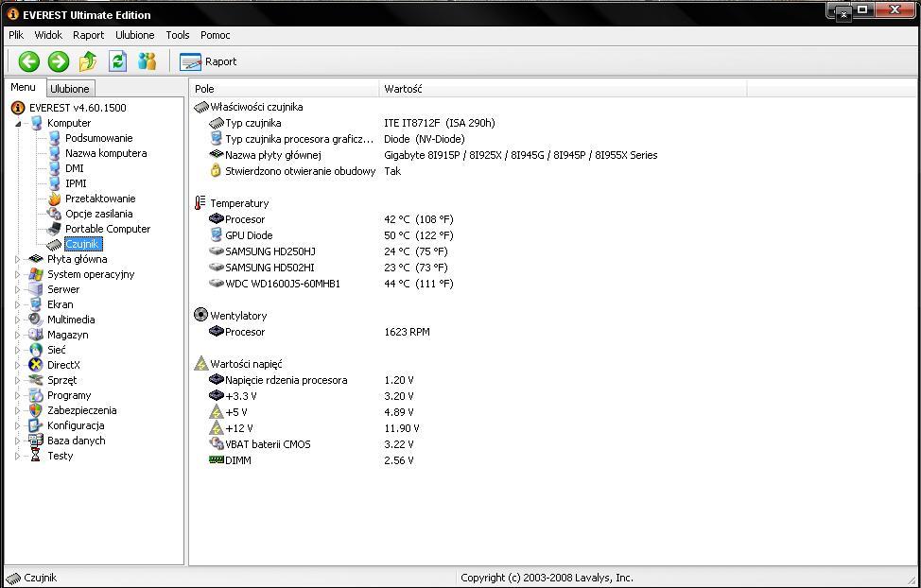Click the DirectX tree icon

point(36,365)
